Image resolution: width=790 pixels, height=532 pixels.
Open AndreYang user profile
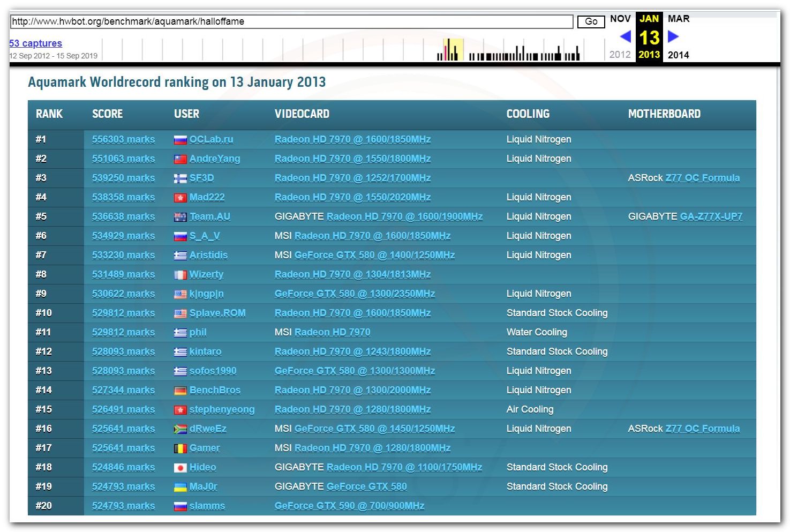coord(215,159)
